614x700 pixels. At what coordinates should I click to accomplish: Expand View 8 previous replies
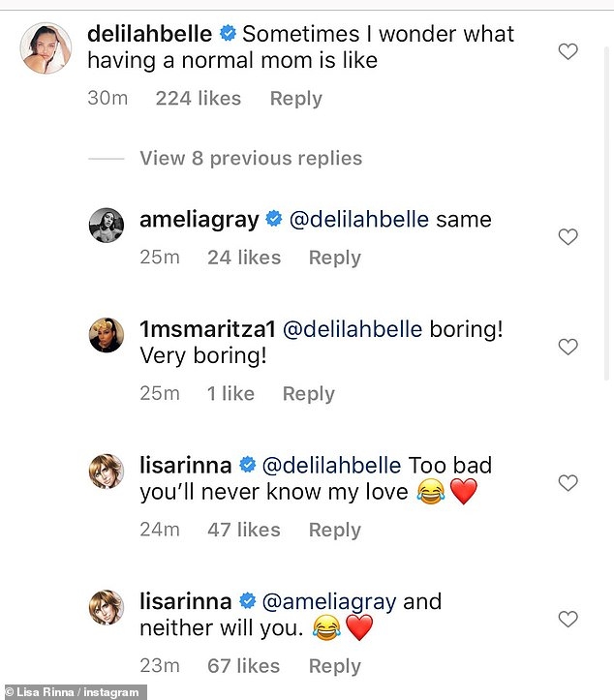(x=250, y=158)
